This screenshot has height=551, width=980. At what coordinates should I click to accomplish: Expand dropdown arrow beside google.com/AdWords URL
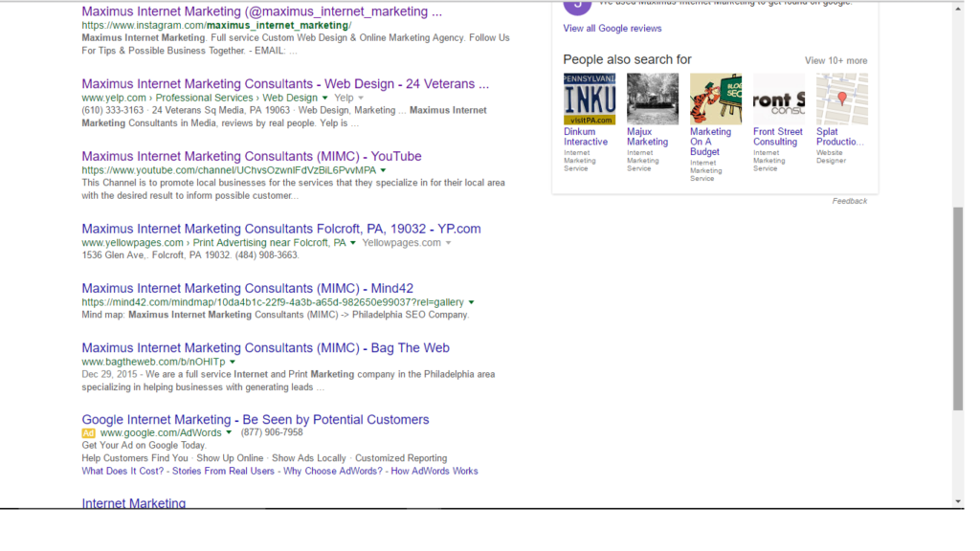pos(229,433)
